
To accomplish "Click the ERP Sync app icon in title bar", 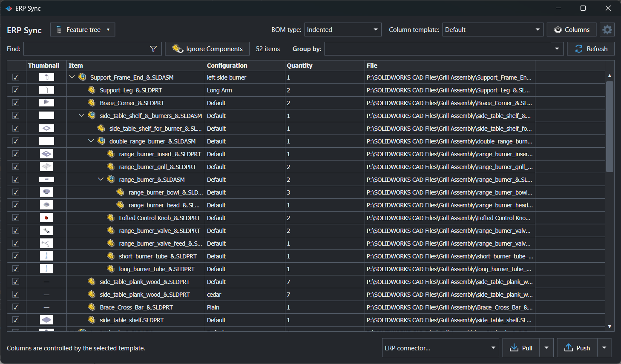I will (9, 9).
